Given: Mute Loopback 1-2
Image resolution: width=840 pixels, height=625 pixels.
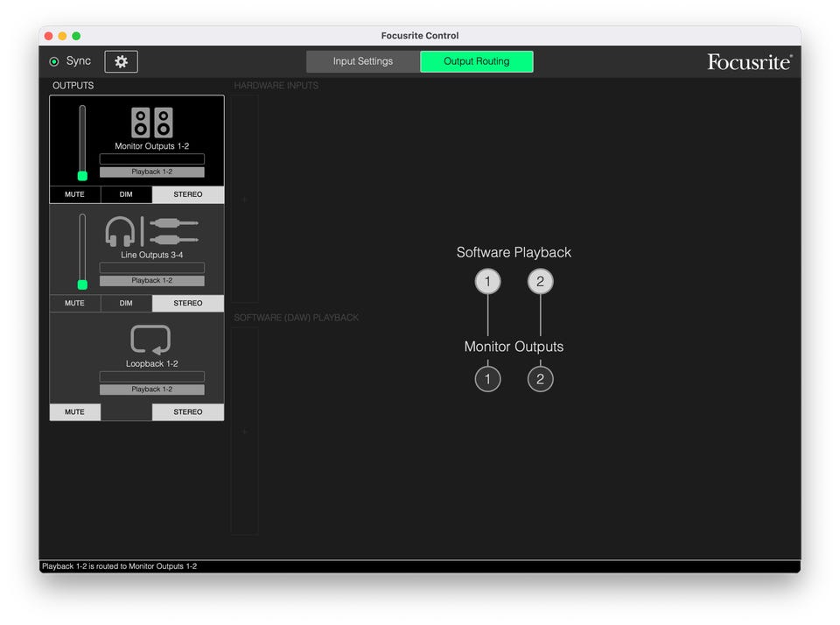Looking at the screenshot, I should [74, 412].
